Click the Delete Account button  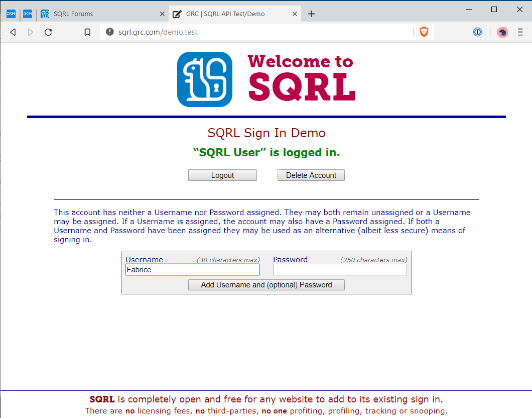(x=311, y=175)
